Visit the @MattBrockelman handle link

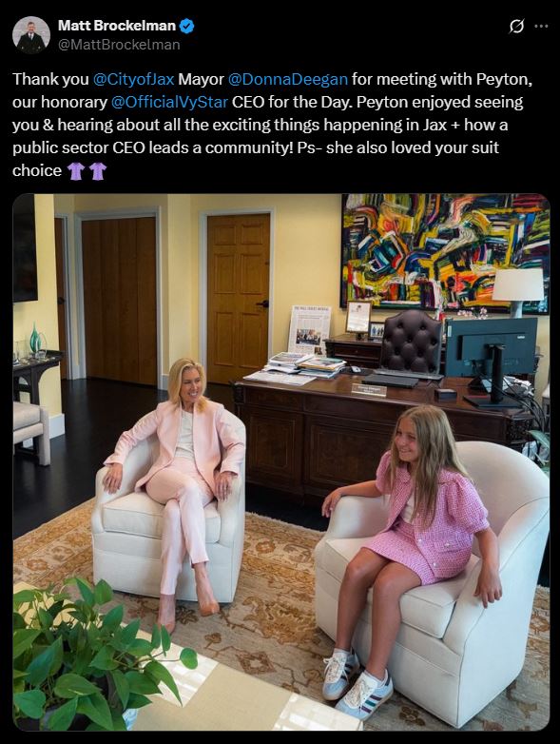coord(119,45)
